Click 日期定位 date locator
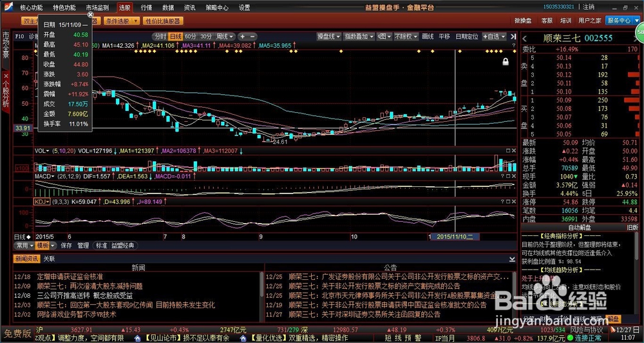The height and width of the screenshot is (343, 644). click(x=466, y=36)
